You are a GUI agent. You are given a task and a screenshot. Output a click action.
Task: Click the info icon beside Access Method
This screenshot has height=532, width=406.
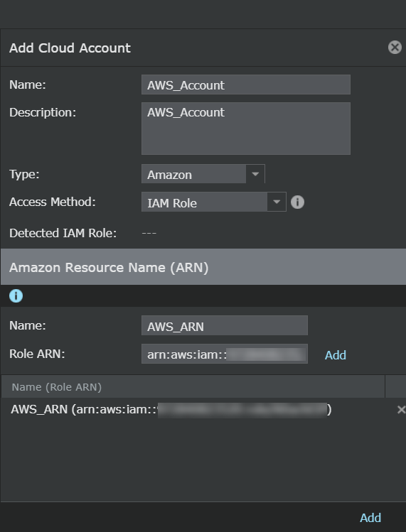click(x=298, y=202)
